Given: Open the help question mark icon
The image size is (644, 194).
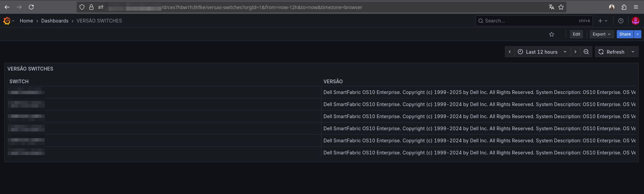Looking at the screenshot, I should [x=621, y=21].
